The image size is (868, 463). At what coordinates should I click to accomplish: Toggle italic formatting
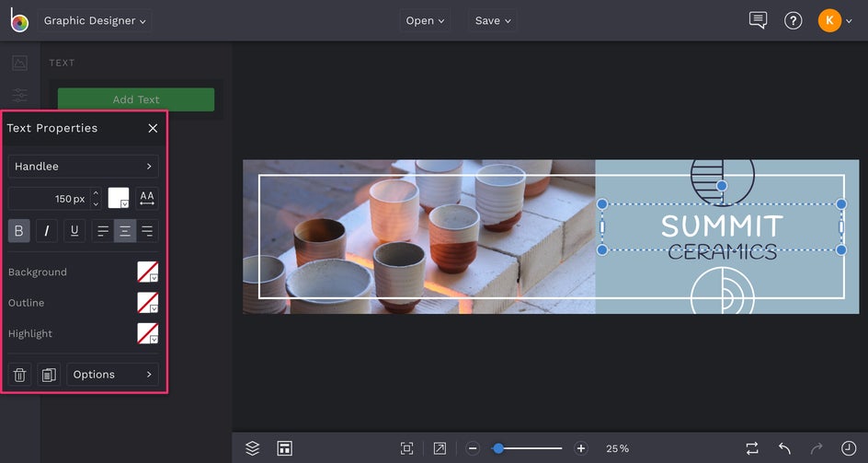click(47, 230)
